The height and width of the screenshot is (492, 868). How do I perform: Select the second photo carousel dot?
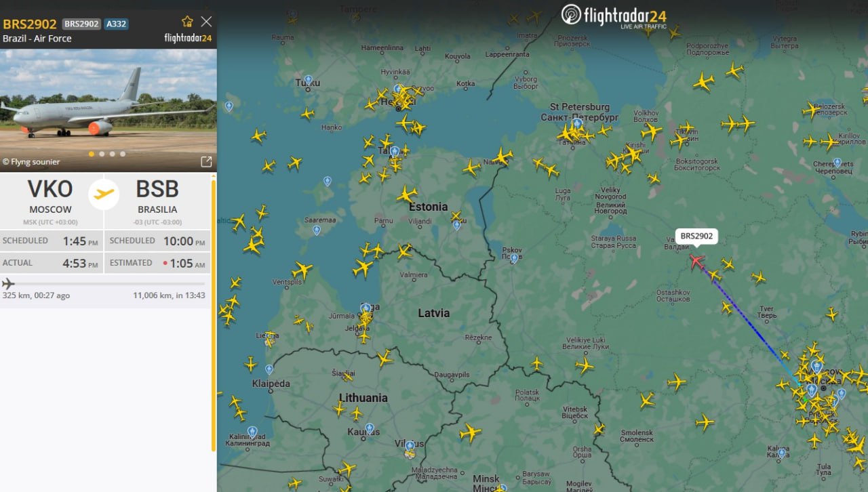pyautogui.click(x=102, y=154)
